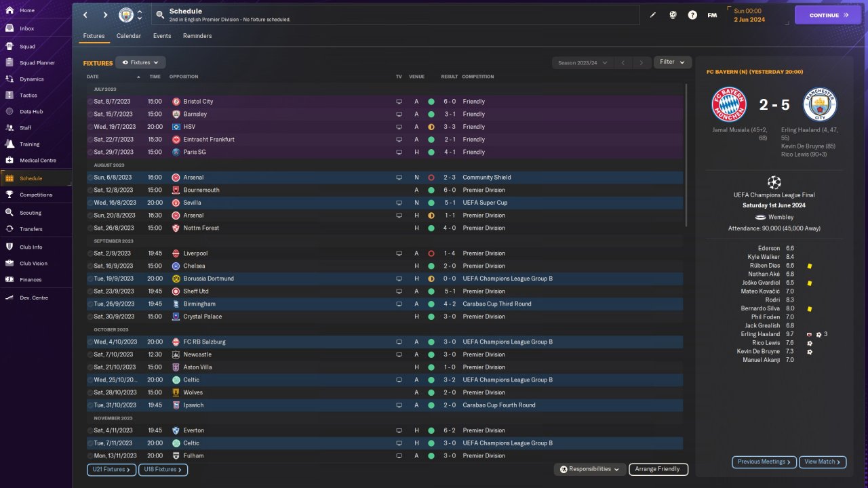868x488 pixels.
Task: Switch to the Reminders tab
Action: coord(197,36)
